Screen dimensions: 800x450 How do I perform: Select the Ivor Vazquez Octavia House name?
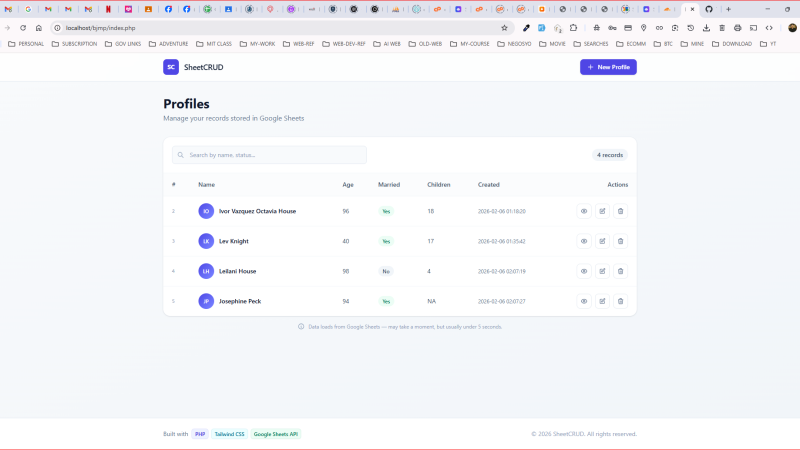click(x=257, y=211)
